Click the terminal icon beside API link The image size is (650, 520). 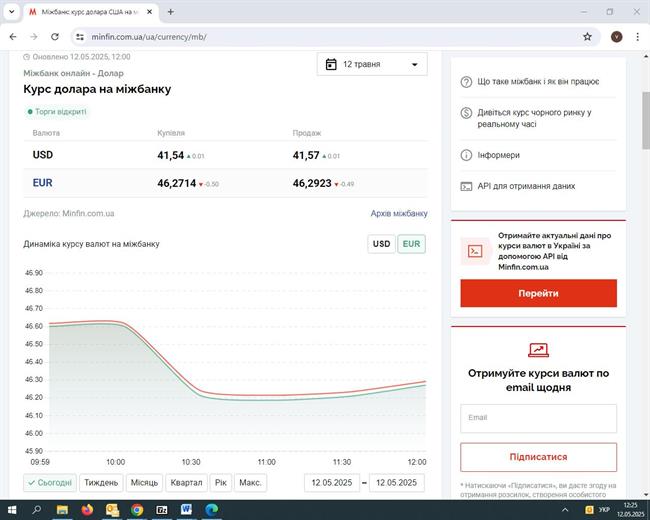point(466,187)
